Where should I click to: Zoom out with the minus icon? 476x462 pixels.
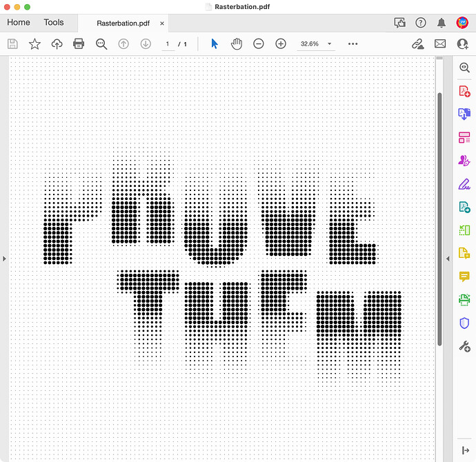258,44
